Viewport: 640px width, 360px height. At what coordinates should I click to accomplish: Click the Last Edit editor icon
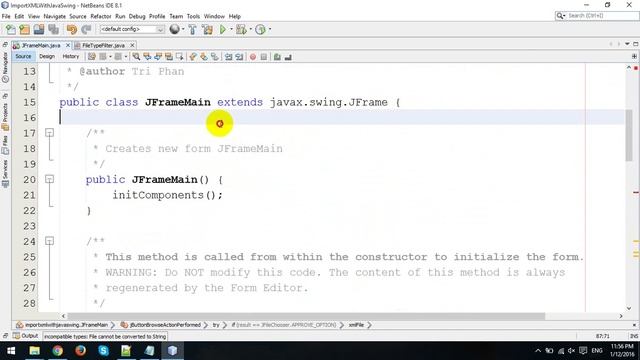[92, 57]
